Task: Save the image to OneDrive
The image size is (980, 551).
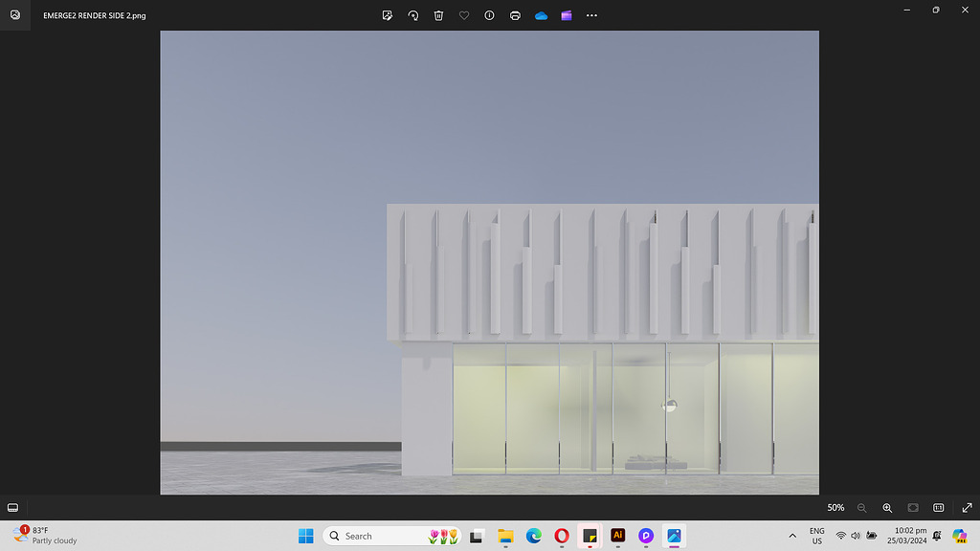Action: tap(541, 15)
